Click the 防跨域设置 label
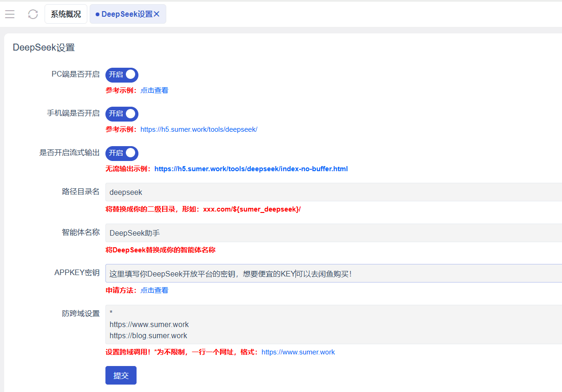The width and height of the screenshot is (562, 392). point(81,314)
